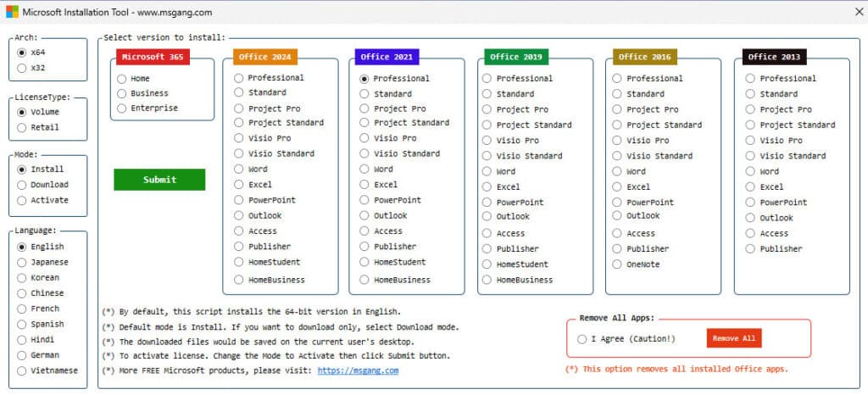
Task: Select Office 2021 Professional radio button
Action: click(365, 79)
